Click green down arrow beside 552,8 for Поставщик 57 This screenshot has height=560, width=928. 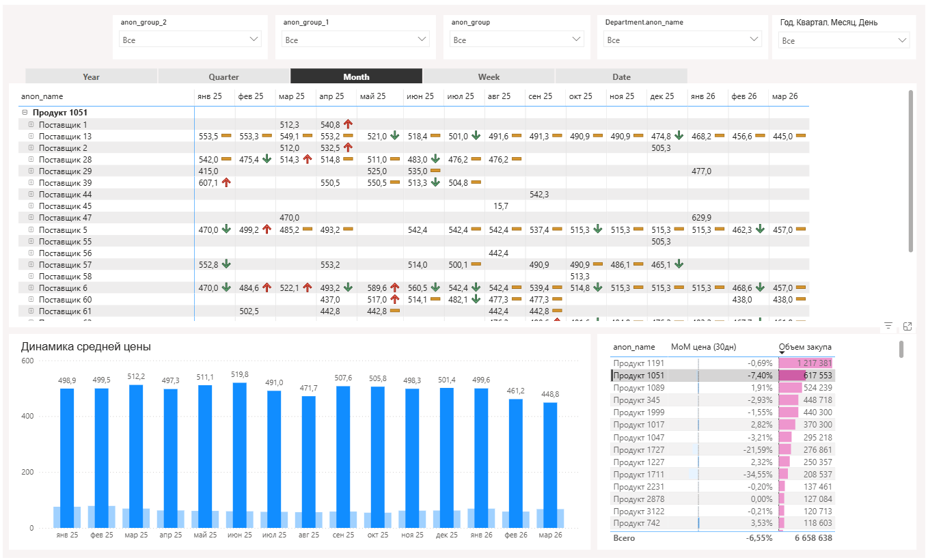tap(226, 264)
